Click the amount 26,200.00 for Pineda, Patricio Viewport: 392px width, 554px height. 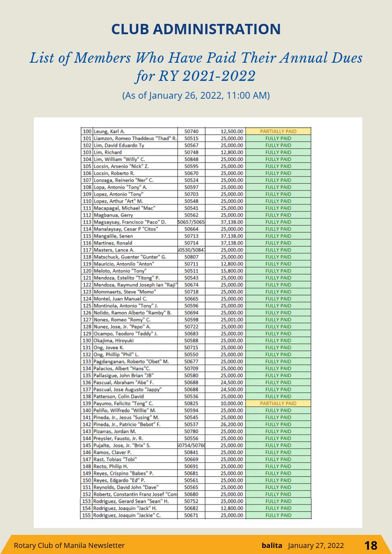tap(232, 424)
